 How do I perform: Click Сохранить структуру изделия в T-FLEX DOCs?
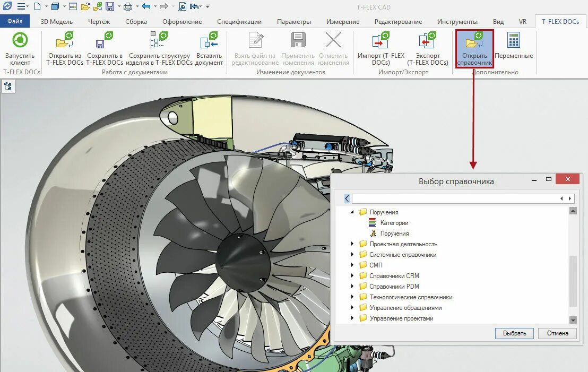pyautogui.click(x=159, y=49)
